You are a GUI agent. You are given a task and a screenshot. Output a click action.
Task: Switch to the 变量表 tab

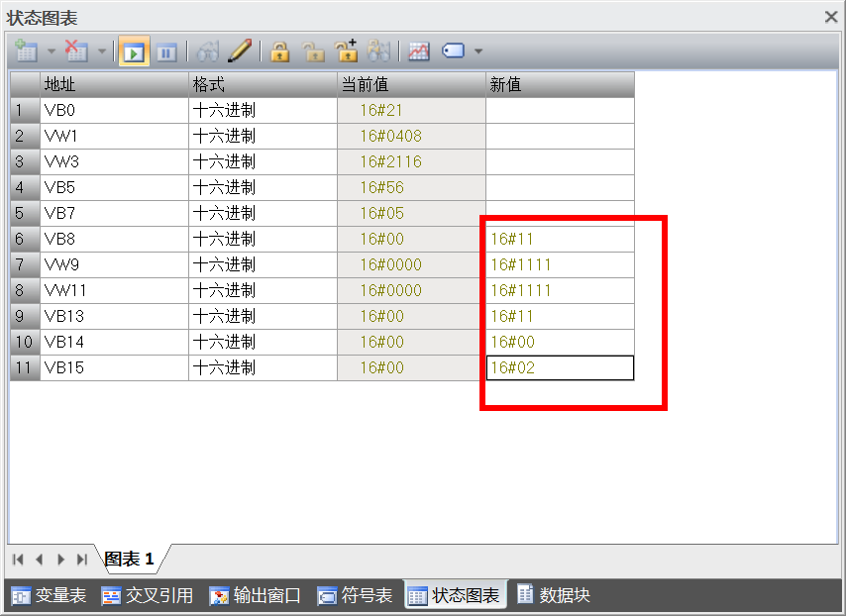pos(49,595)
